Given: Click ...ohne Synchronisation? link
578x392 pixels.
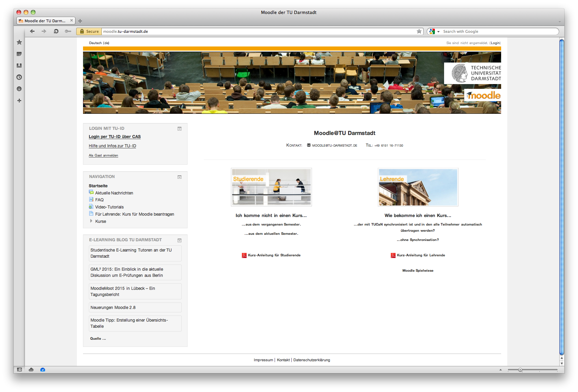Looking at the screenshot, I should [418, 240].
